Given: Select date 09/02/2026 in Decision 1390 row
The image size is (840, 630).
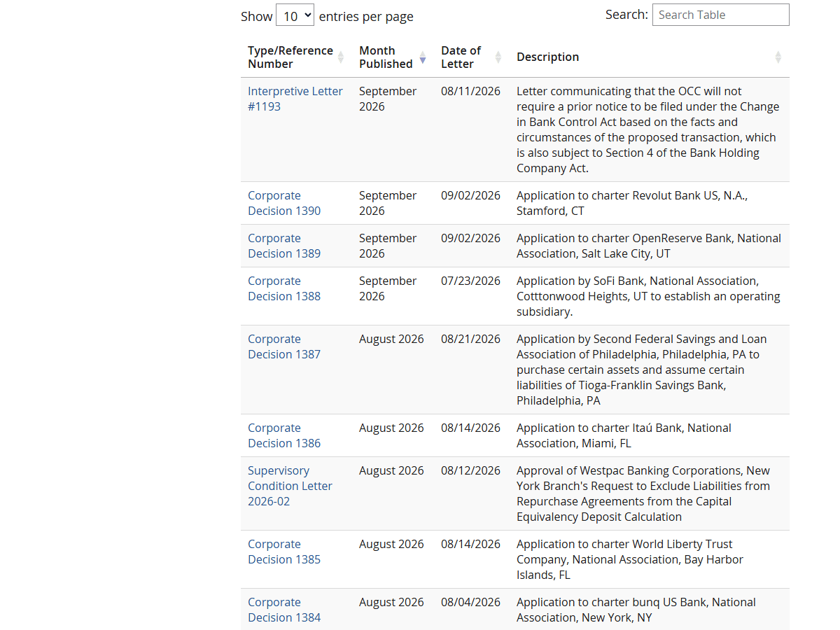Looking at the screenshot, I should coord(470,195).
